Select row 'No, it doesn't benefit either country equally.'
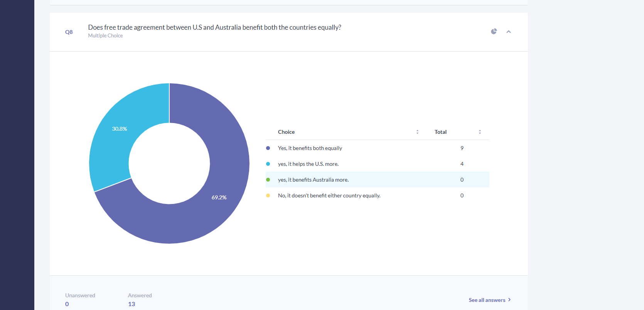The width and height of the screenshot is (644, 310). click(378, 195)
